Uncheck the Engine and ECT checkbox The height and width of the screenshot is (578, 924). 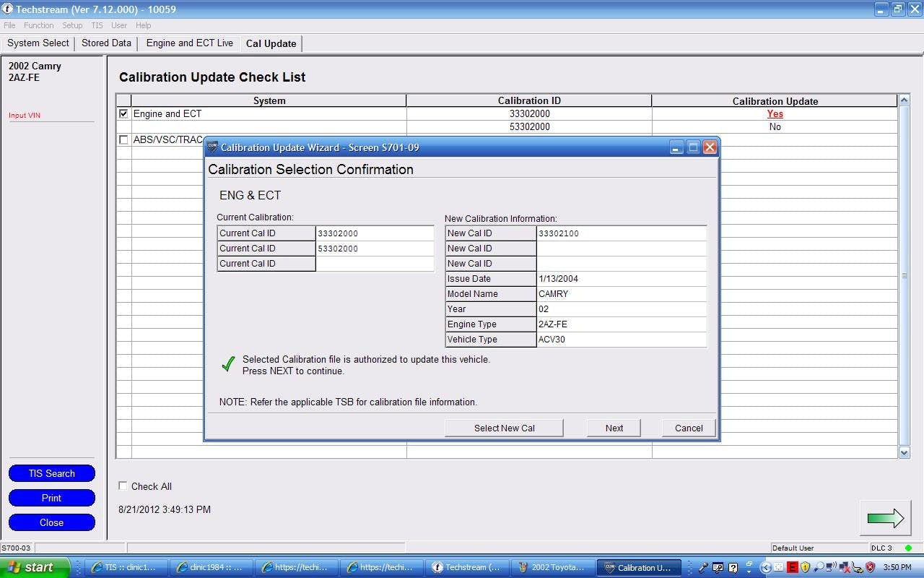click(123, 113)
